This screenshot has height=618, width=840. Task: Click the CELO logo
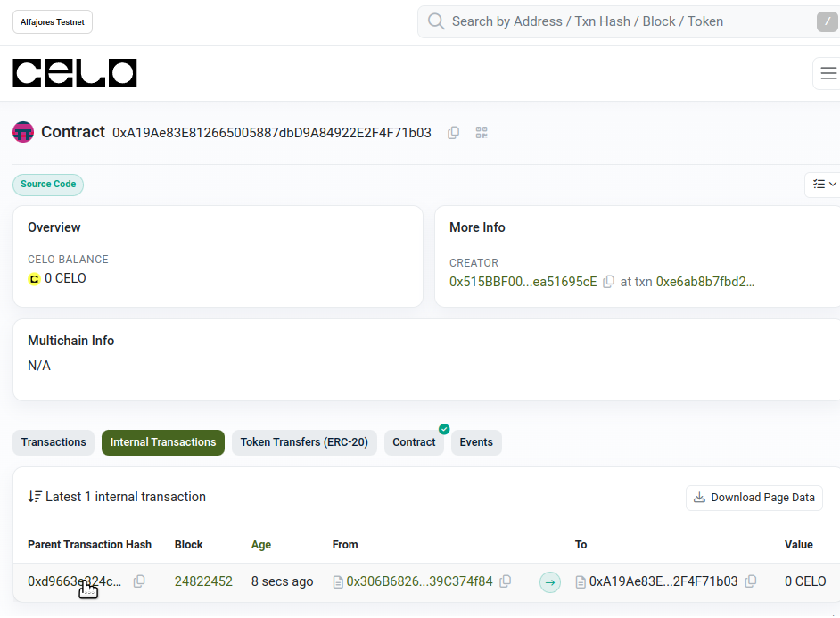[x=75, y=73]
